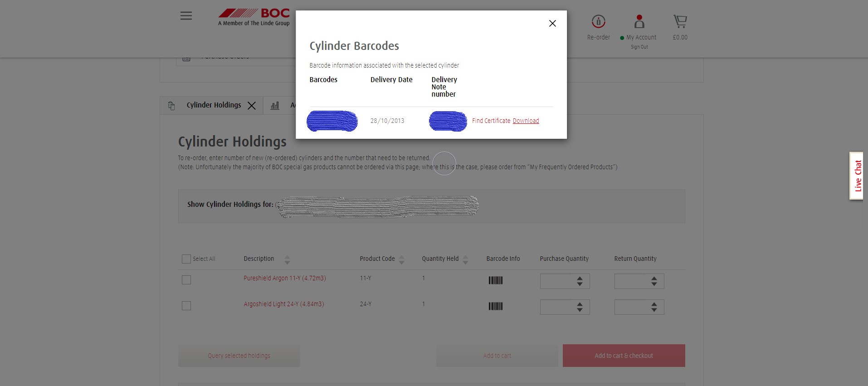Tick checkbox for Argoshield Light 24-Y

[x=186, y=306]
